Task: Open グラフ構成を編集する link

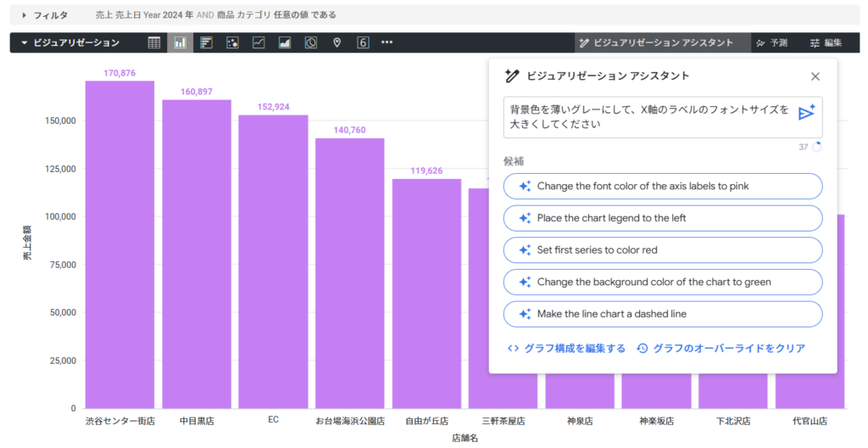Action: 567,348
